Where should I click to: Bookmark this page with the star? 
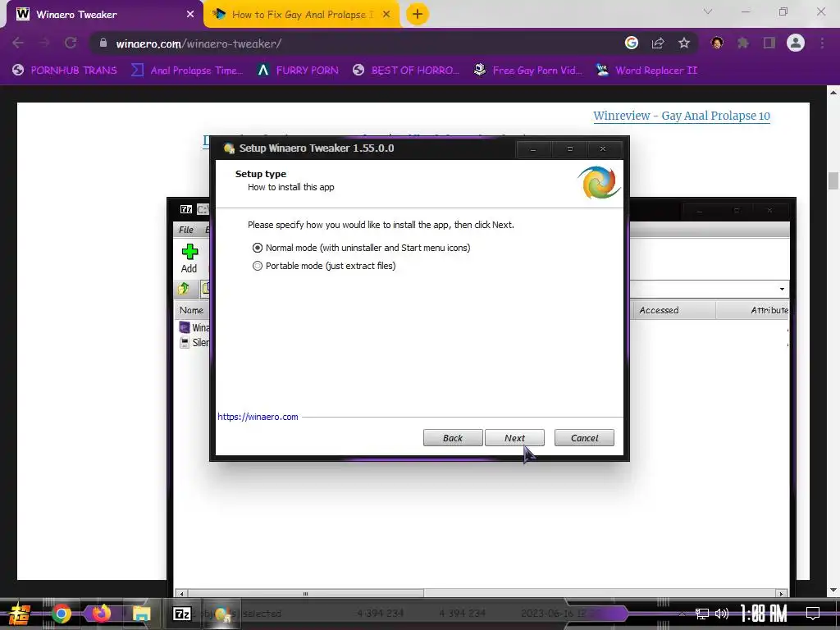click(x=684, y=43)
